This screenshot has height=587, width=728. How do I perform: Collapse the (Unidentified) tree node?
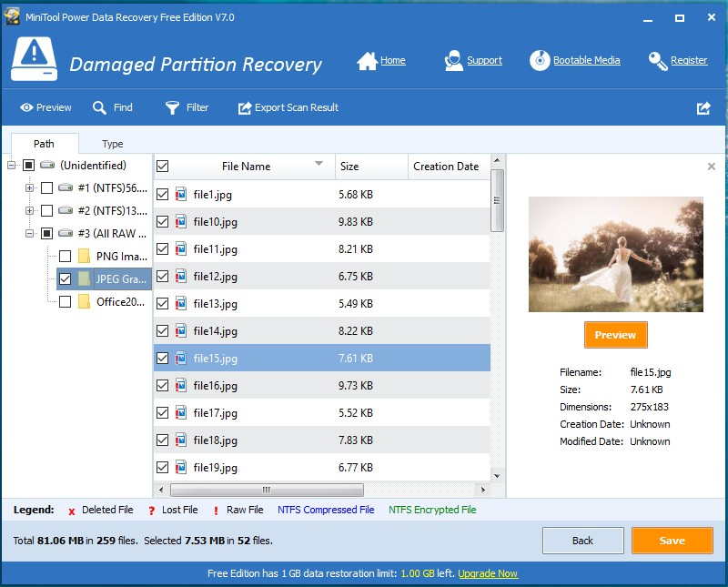[x=12, y=165]
